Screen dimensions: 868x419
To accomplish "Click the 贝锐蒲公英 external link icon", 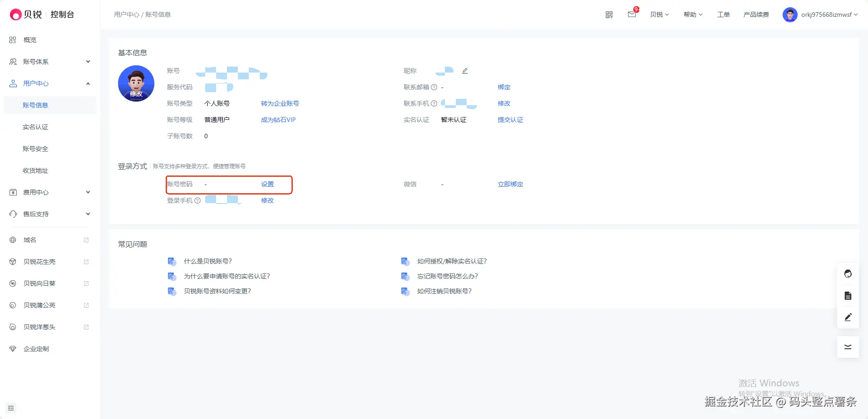I will tap(86, 305).
